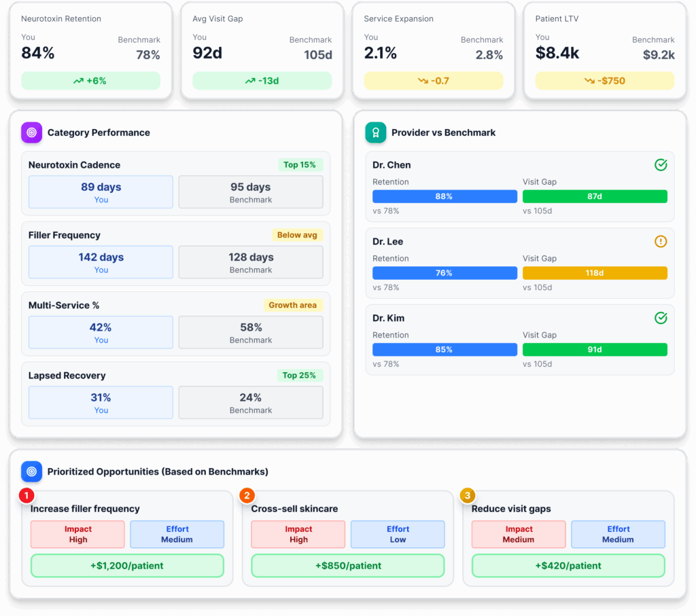Click the Top 15% Neurotoxin Cadence tag
696x616 pixels.
[300, 165]
